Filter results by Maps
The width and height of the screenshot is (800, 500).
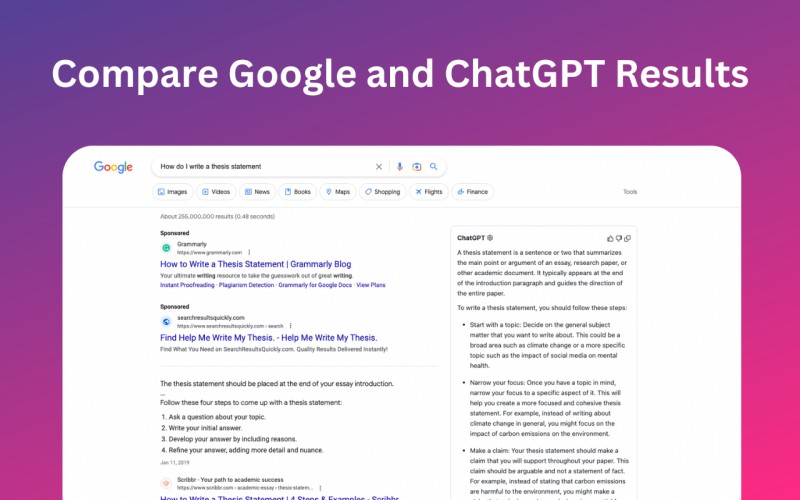(x=338, y=192)
